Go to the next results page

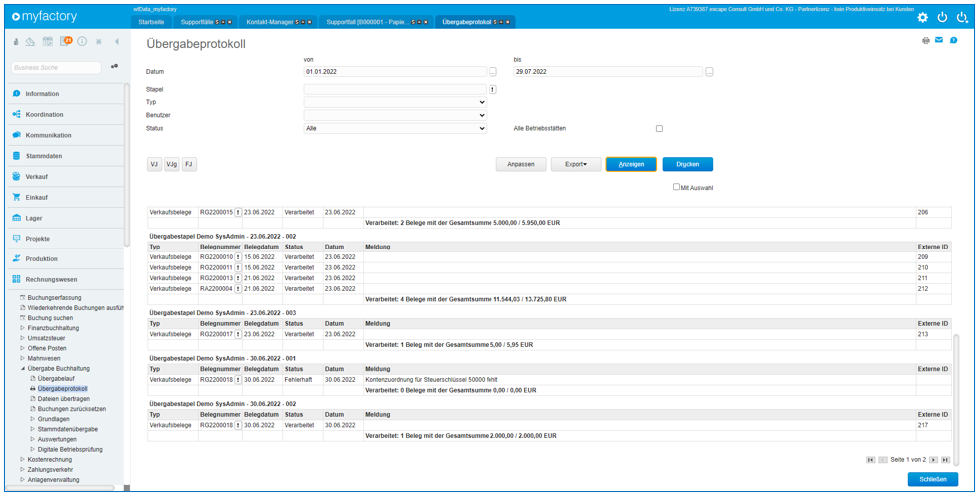pos(933,460)
